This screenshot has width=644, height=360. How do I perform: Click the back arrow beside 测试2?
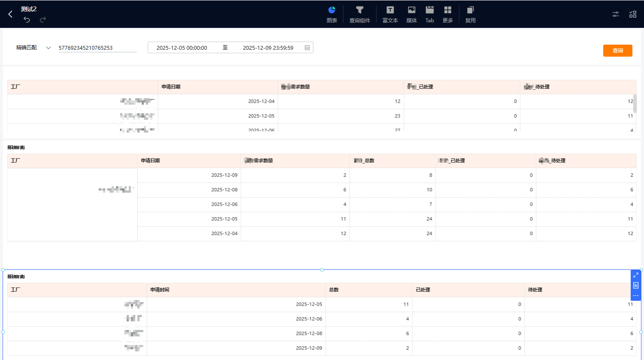point(10,14)
